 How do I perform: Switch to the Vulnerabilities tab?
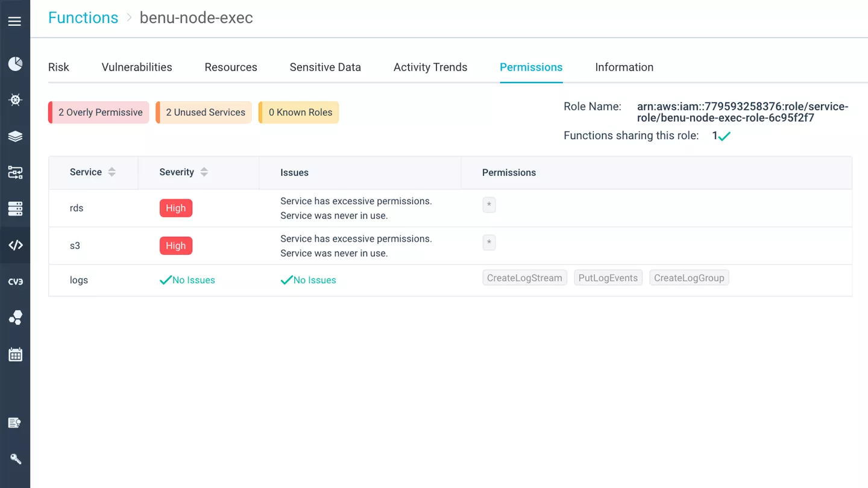(137, 67)
